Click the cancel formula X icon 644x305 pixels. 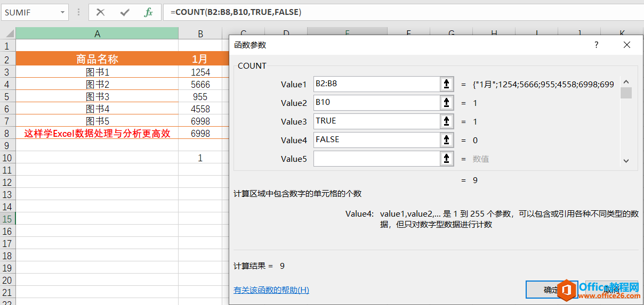100,12
